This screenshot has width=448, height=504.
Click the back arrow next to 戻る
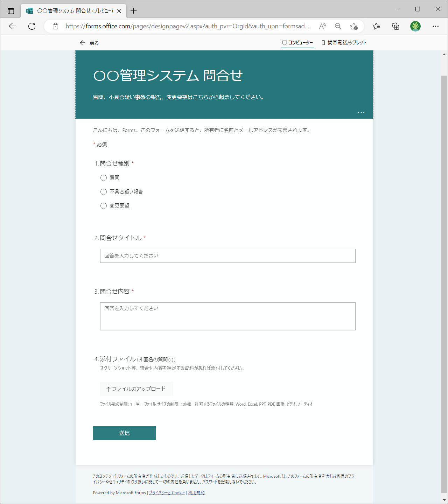pos(83,43)
